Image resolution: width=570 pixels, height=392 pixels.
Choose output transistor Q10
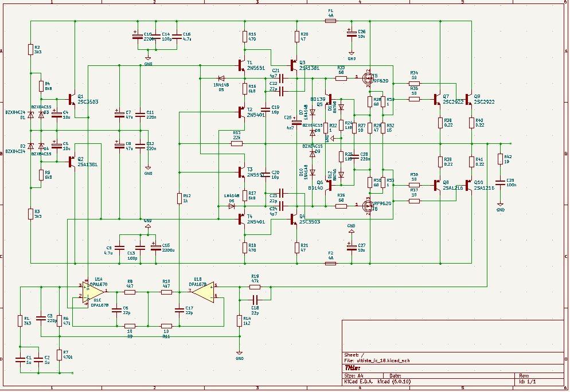[469, 185]
